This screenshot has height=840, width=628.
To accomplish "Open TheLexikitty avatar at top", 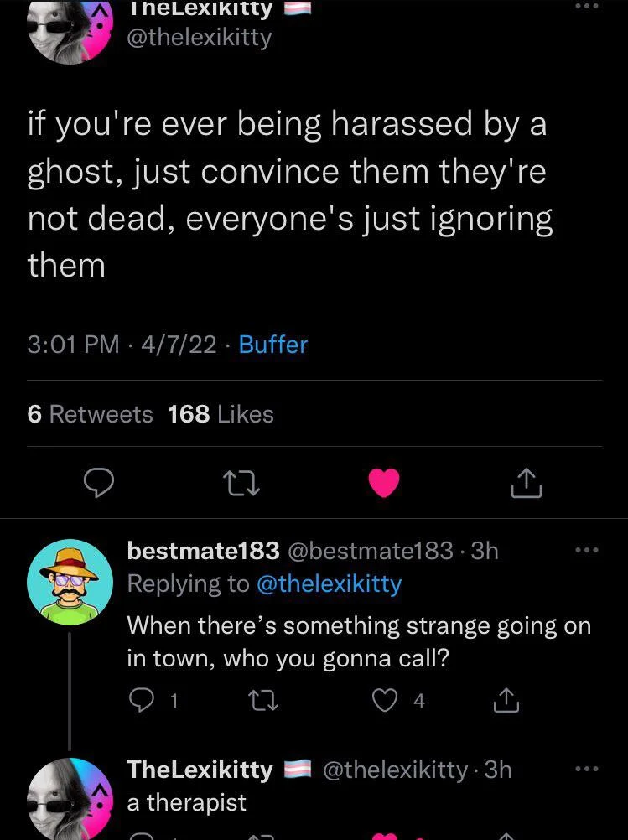I will (x=70, y=29).
